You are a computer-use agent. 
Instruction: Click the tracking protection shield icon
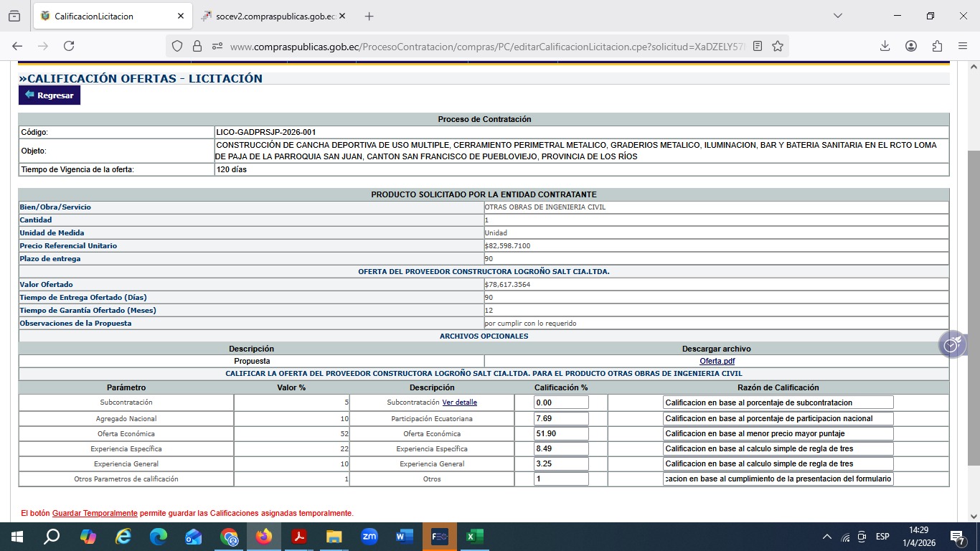coord(177,46)
